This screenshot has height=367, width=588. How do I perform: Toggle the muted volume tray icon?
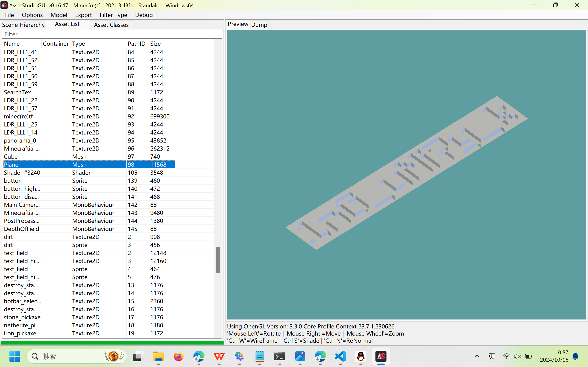tap(517, 356)
